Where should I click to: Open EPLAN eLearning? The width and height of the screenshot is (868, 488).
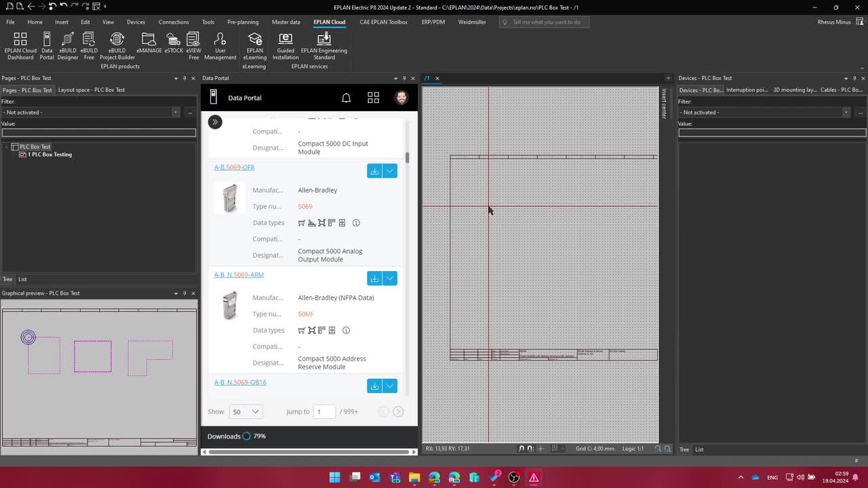tap(255, 46)
